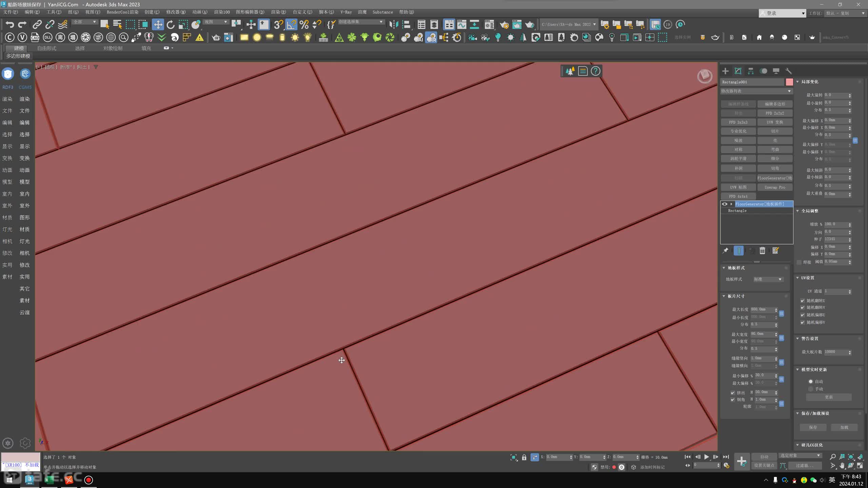Image resolution: width=868 pixels, height=488 pixels.
Task: Switch to the 对象绘制 ribbon tab
Action: [x=113, y=48]
